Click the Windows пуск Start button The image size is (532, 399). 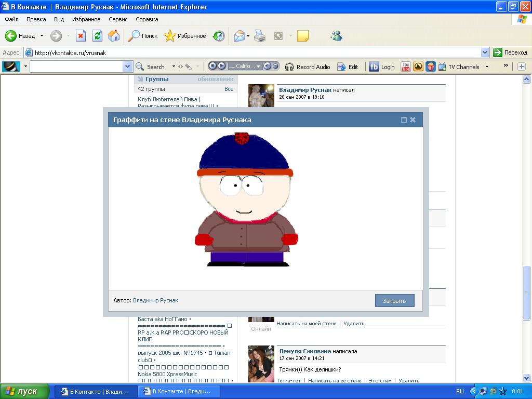pyautogui.click(x=24, y=391)
